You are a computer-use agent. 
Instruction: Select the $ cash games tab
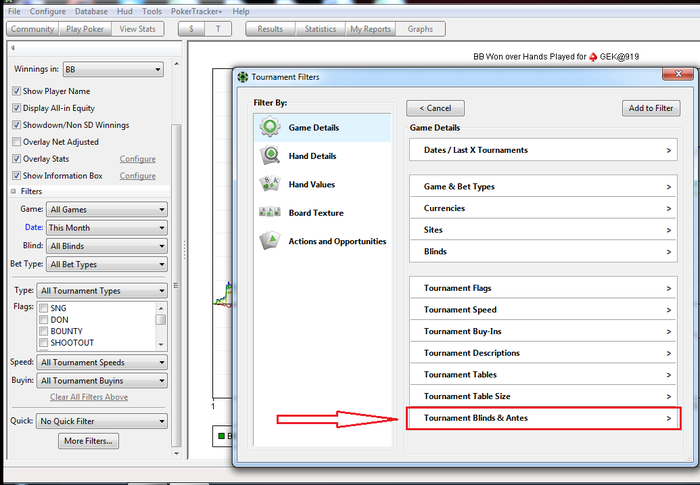coord(191,29)
